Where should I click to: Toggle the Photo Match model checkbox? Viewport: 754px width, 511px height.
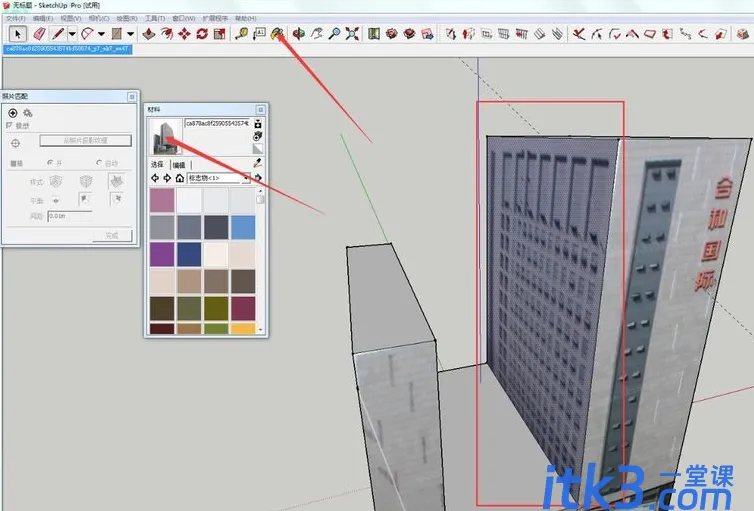[x=9, y=125]
